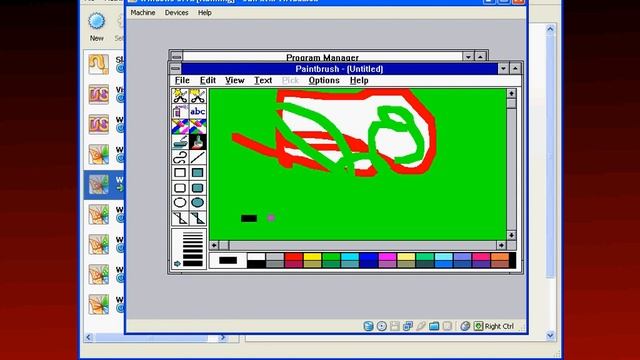Screen dimensions: 640x360
Task: Click Paintbrush vertical scrollbar up arrow
Action: pos(511,93)
